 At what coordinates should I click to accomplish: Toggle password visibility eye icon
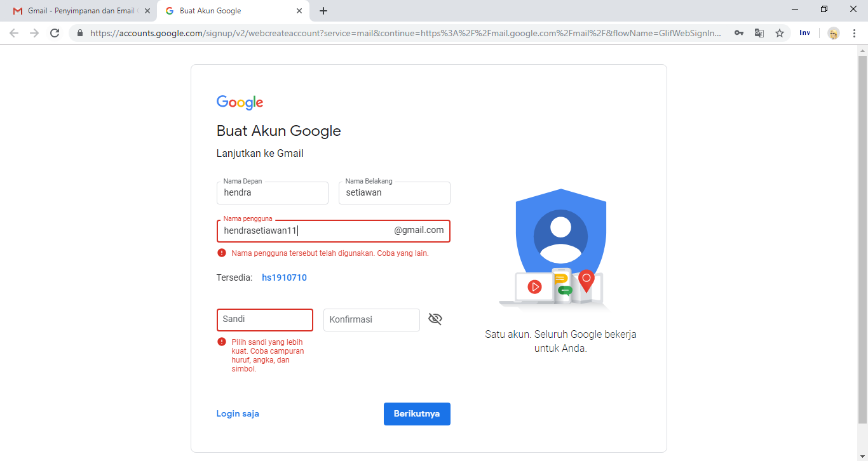[435, 319]
